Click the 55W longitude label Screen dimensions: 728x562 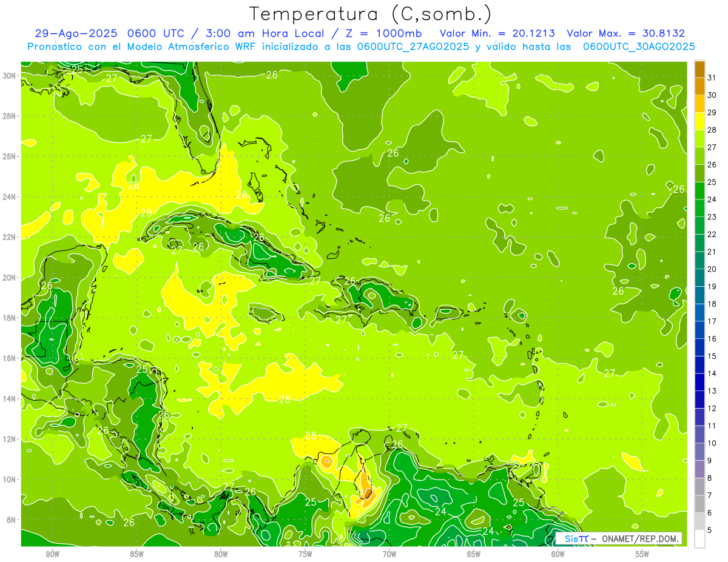[642, 554]
